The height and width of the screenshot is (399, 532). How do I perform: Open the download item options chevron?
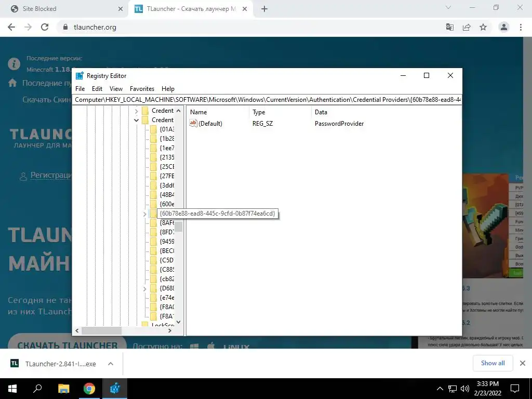111,364
